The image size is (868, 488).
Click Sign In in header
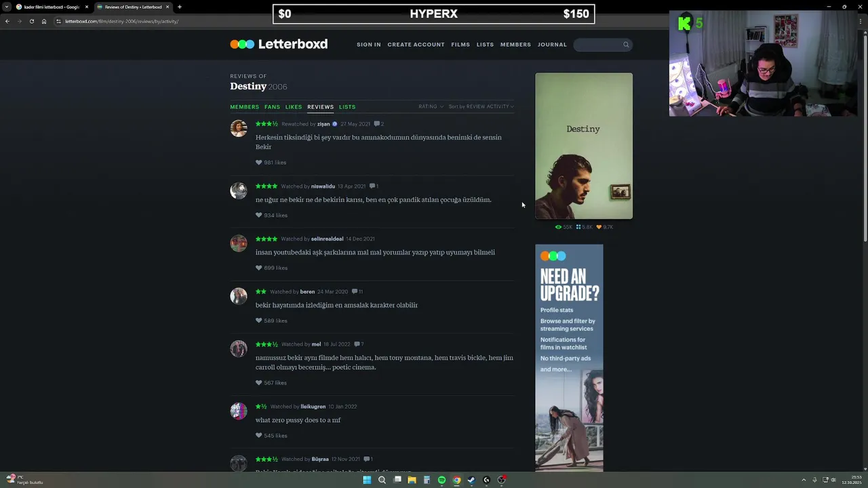[x=369, y=45]
